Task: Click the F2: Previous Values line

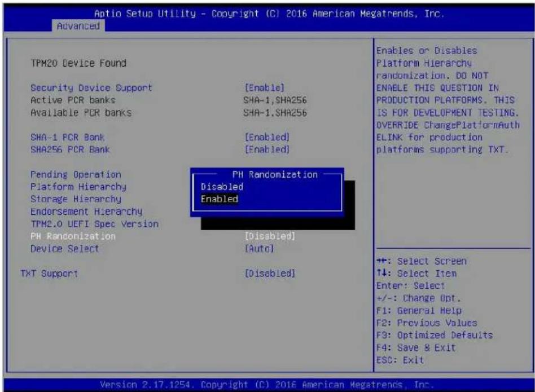Action: (x=427, y=323)
